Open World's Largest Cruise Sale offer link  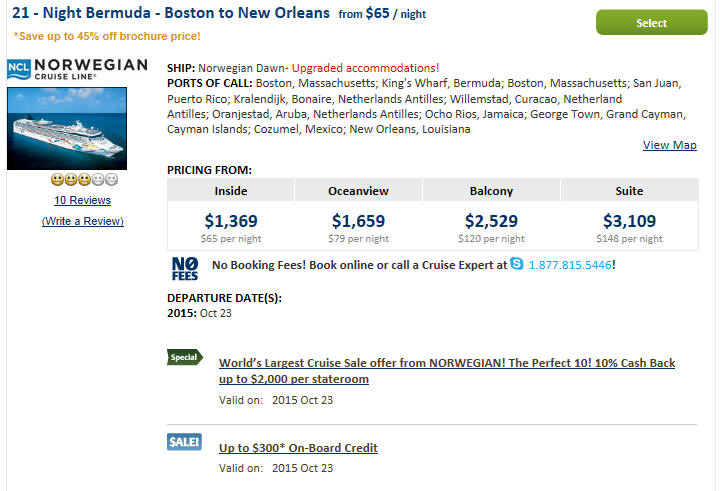446,371
